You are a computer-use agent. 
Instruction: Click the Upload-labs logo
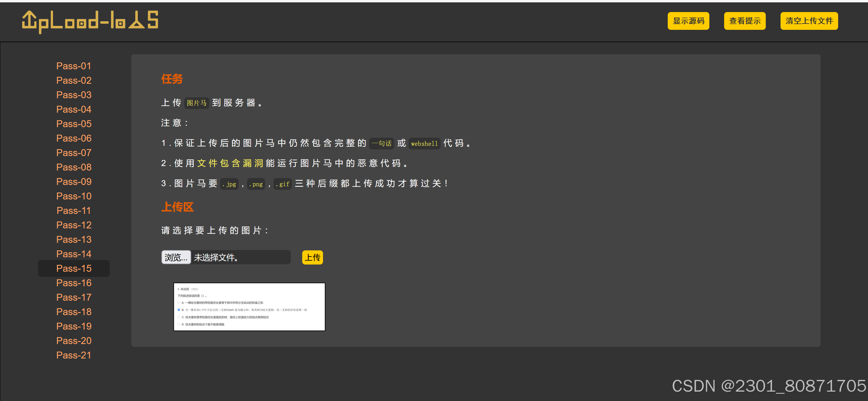point(90,21)
